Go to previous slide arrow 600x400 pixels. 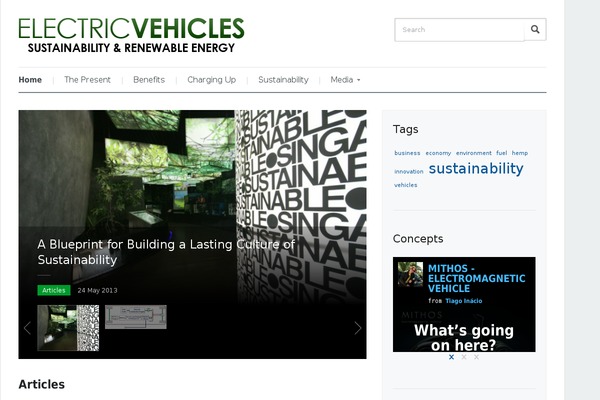[x=27, y=328]
